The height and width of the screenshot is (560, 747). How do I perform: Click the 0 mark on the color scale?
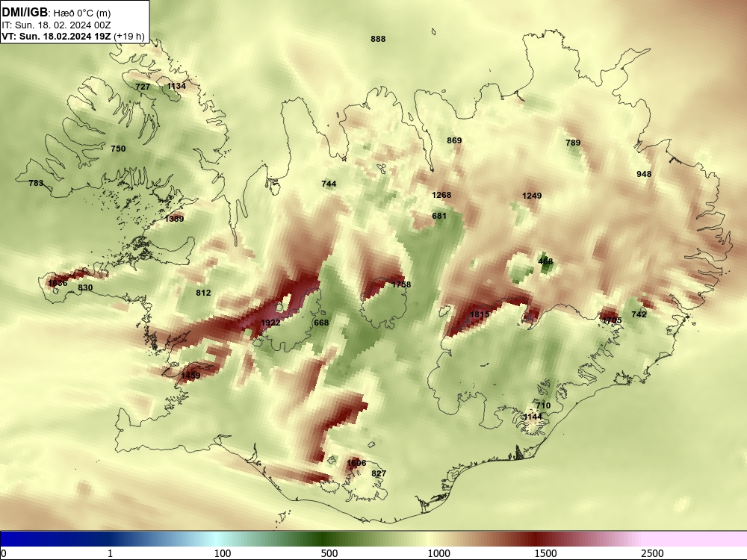[x=3, y=553]
